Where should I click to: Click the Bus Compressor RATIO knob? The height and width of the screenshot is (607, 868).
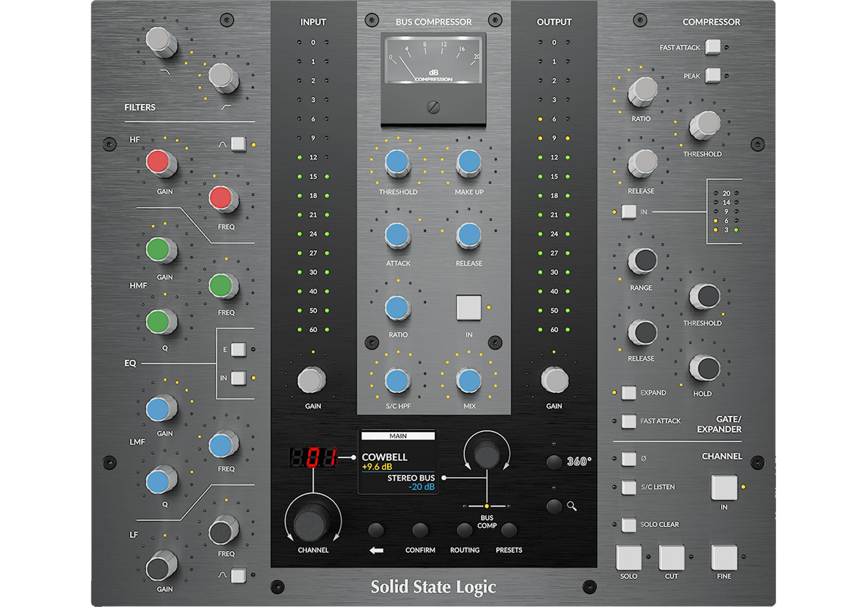click(x=397, y=308)
